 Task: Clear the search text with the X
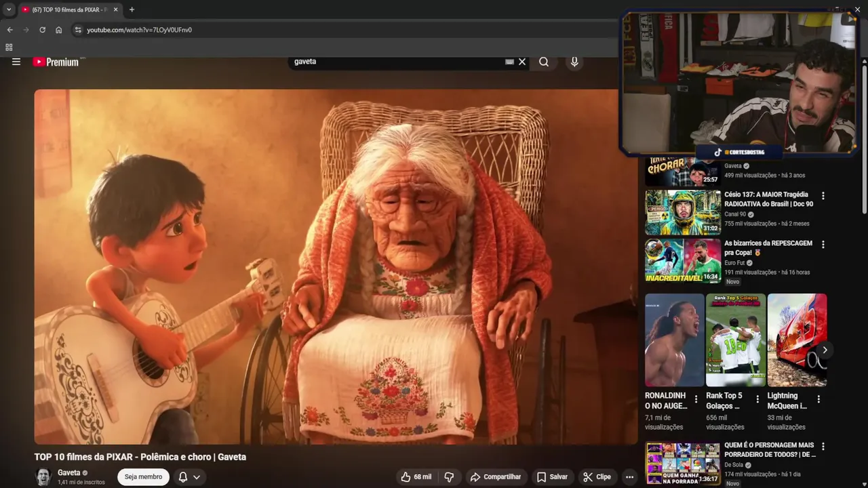tap(522, 62)
